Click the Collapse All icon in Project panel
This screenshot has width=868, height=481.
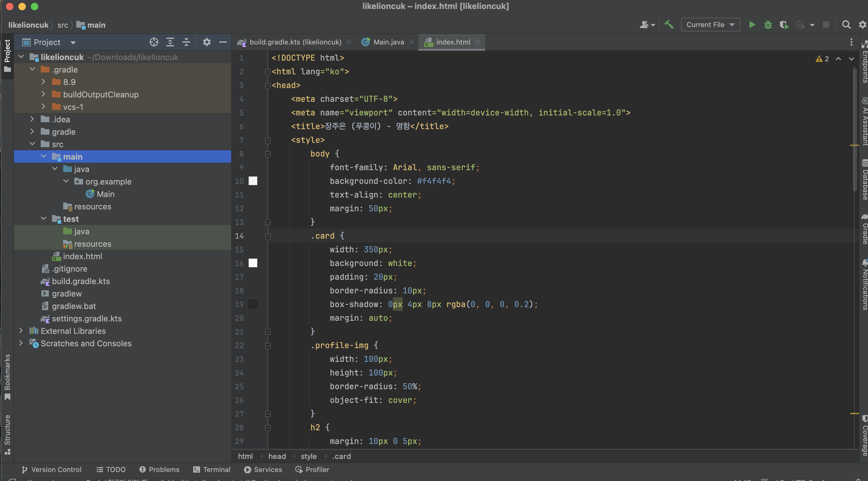point(186,42)
